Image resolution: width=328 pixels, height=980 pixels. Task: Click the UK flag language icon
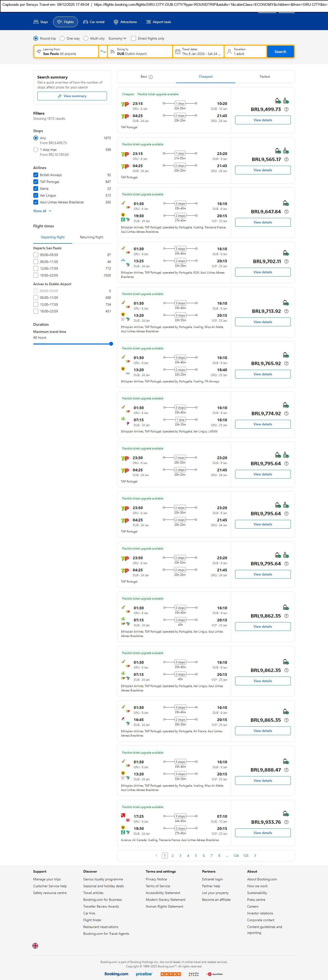pos(35,945)
